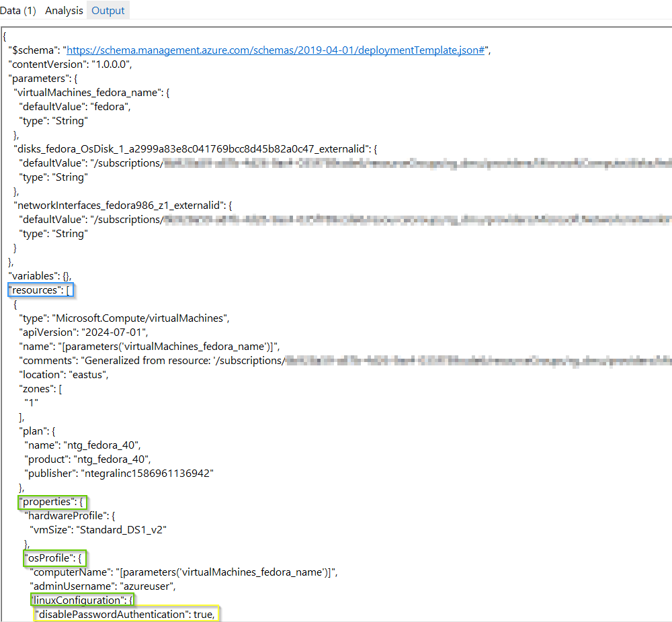Select the "zones": [ line

click(x=41, y=389)
